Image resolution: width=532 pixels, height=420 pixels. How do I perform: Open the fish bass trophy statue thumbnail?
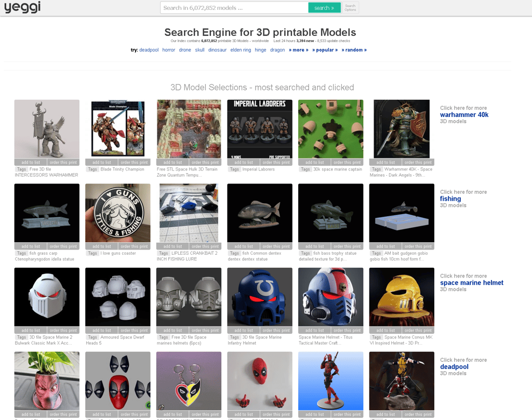coord(331,213)
